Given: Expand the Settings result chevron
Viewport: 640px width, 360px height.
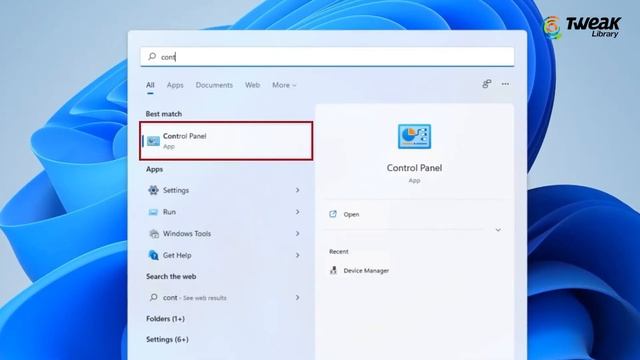Looking at the screenshot, I should click(x=298, y=190).
